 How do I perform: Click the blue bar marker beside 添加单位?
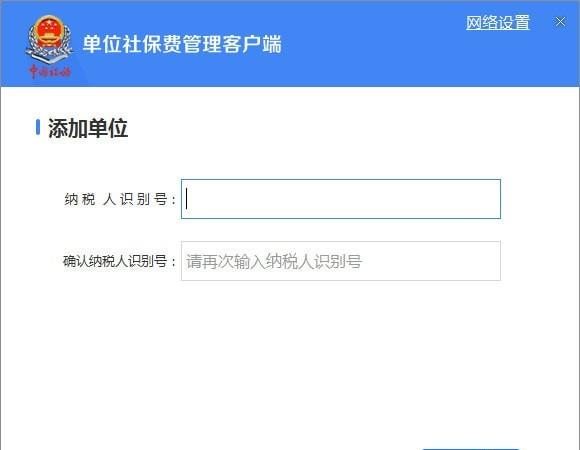pos(38,127)
